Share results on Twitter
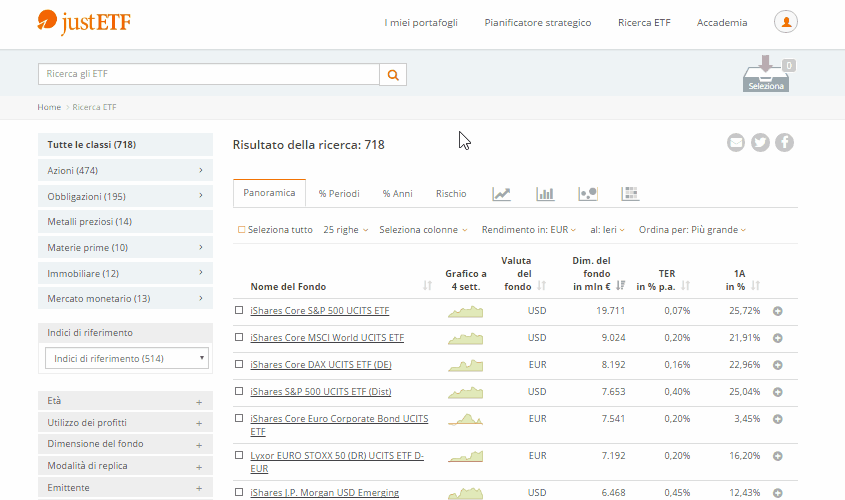Viewport: 845px width, 500px height. click(760, 143)
